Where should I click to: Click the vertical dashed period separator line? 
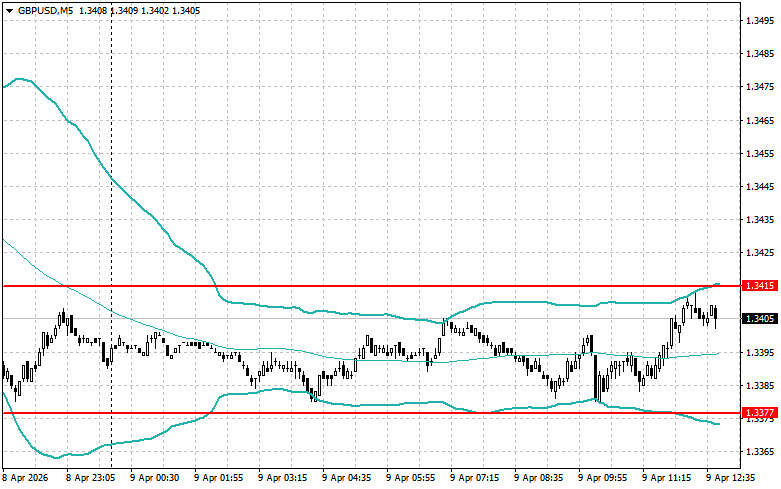pos(111,234)
